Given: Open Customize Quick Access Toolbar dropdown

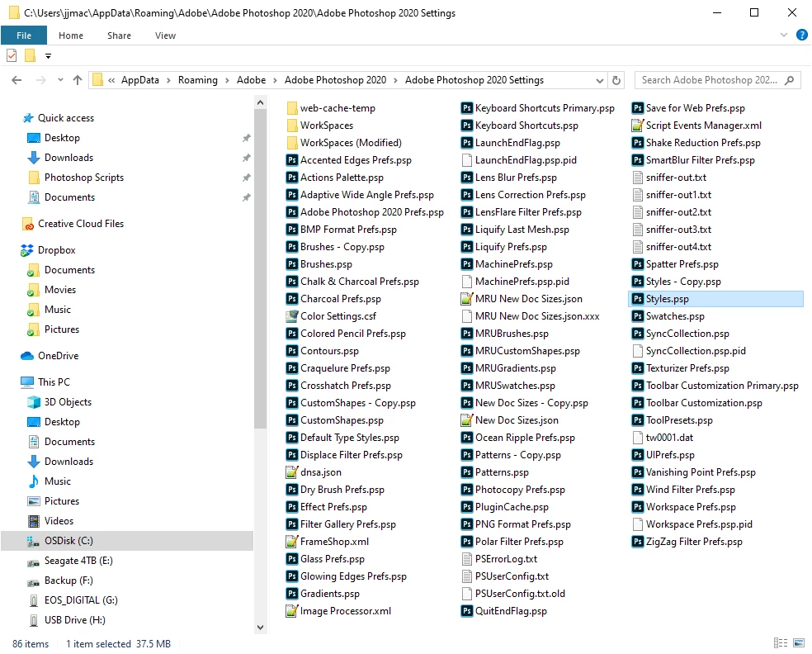Looking at the screenshot, I should pos(48,55).
